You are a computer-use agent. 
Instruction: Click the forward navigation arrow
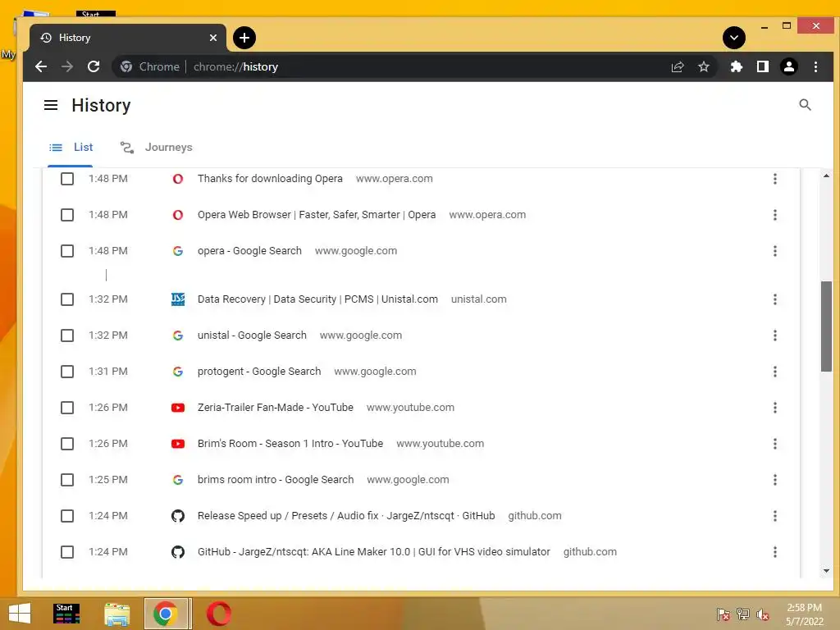point(67,66)
